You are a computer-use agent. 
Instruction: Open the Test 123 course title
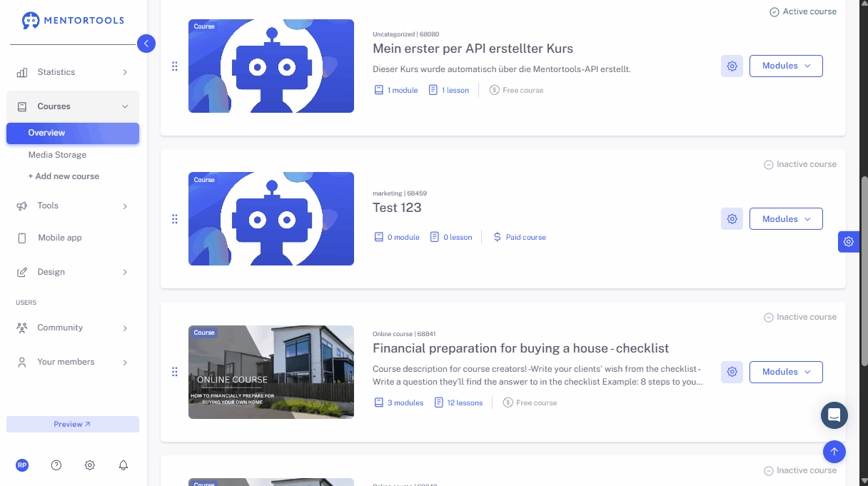[x=397, y=208]
